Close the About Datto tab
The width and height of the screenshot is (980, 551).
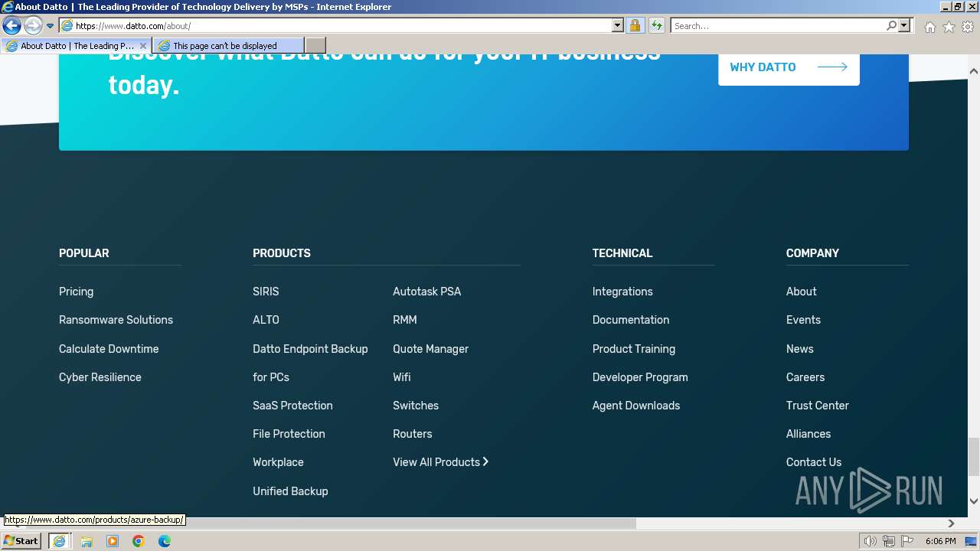tap(142, 46)
